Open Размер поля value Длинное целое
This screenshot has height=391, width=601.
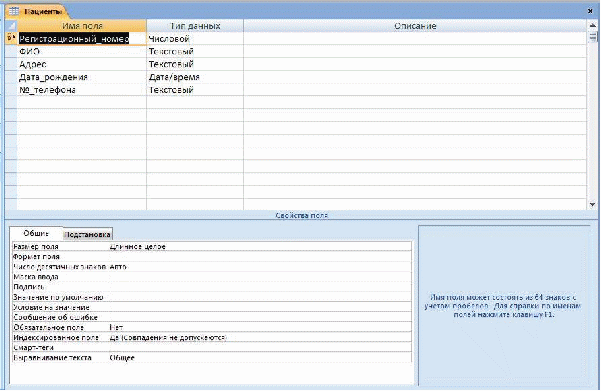point(260,246)
